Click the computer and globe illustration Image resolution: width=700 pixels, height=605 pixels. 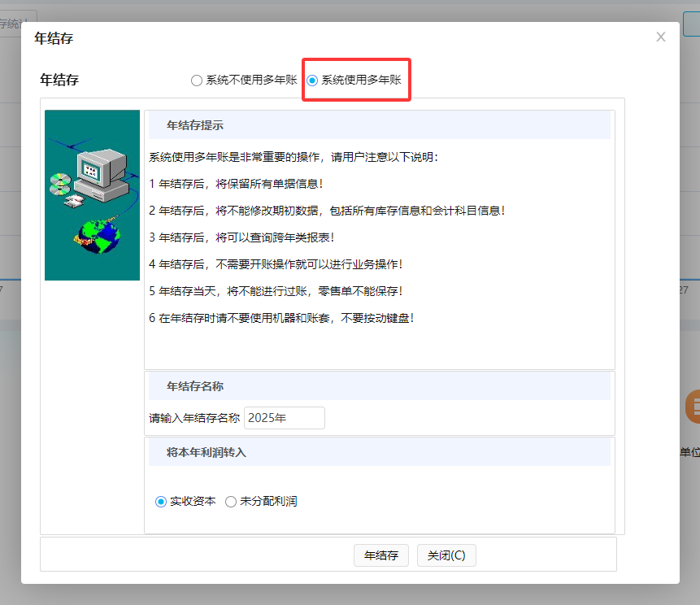click(91, 195)
